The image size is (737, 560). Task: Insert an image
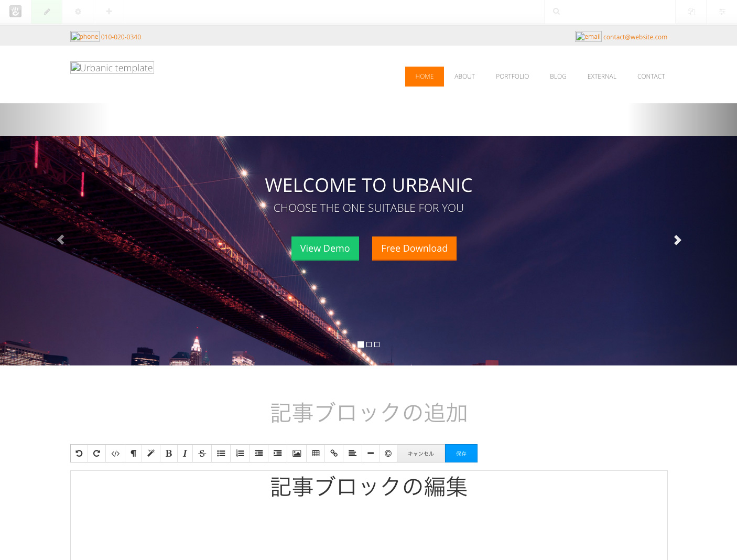pyautogui.click(x=297, y=454)
